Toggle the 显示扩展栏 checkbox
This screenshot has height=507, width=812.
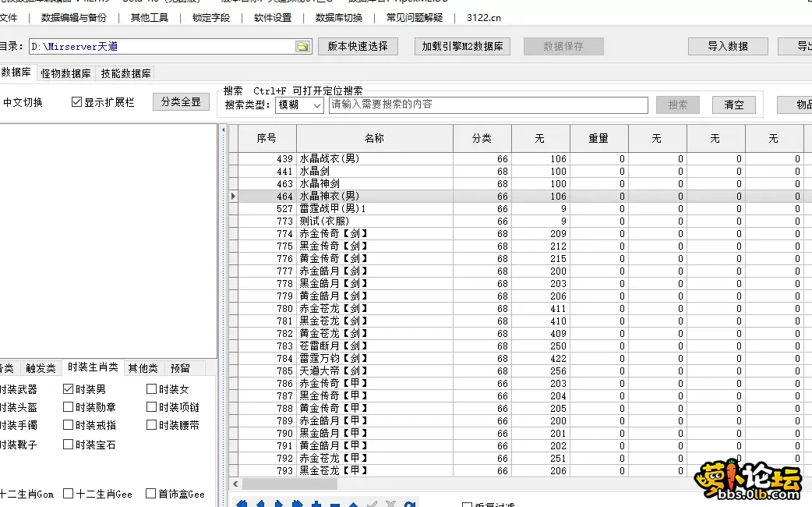[x=76, y=102]
